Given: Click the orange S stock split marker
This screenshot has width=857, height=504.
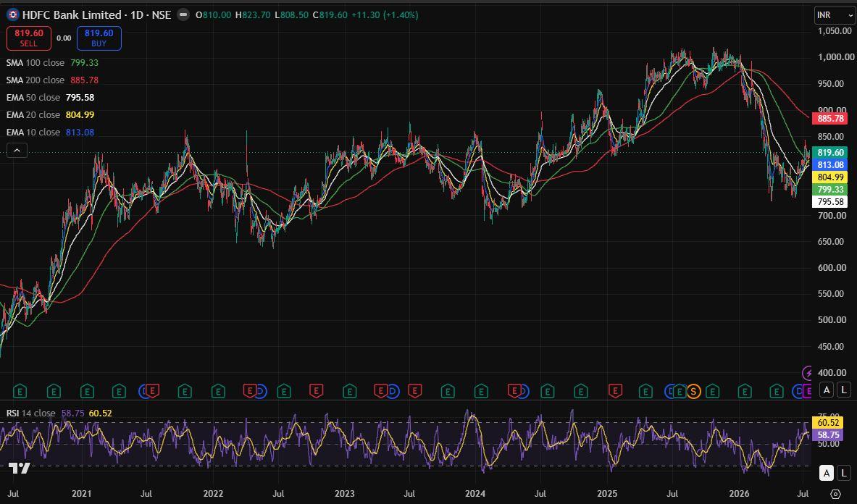Looking at the screenshot, I should pos(693,391).
